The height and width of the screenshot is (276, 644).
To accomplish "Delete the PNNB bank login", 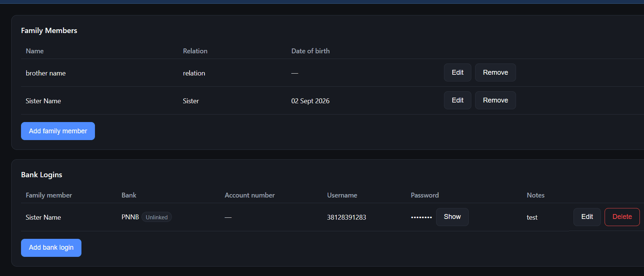I will 622,217.
